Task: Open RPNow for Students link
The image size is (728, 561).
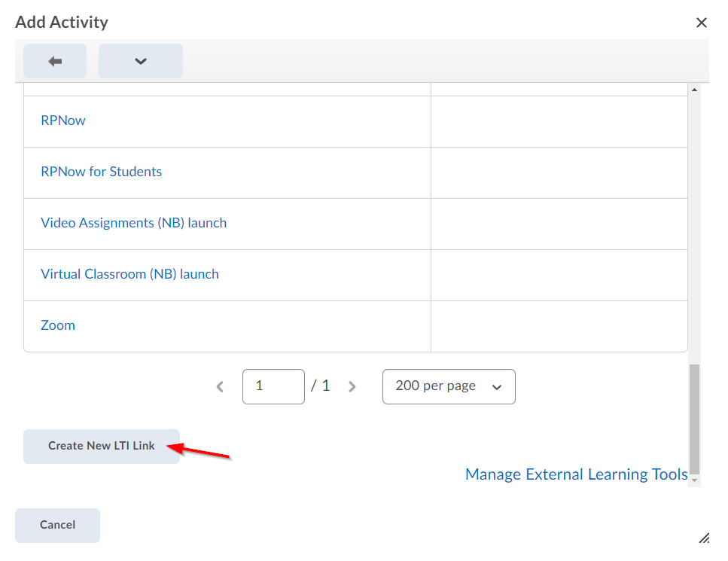Action: [x=102, y=172]
